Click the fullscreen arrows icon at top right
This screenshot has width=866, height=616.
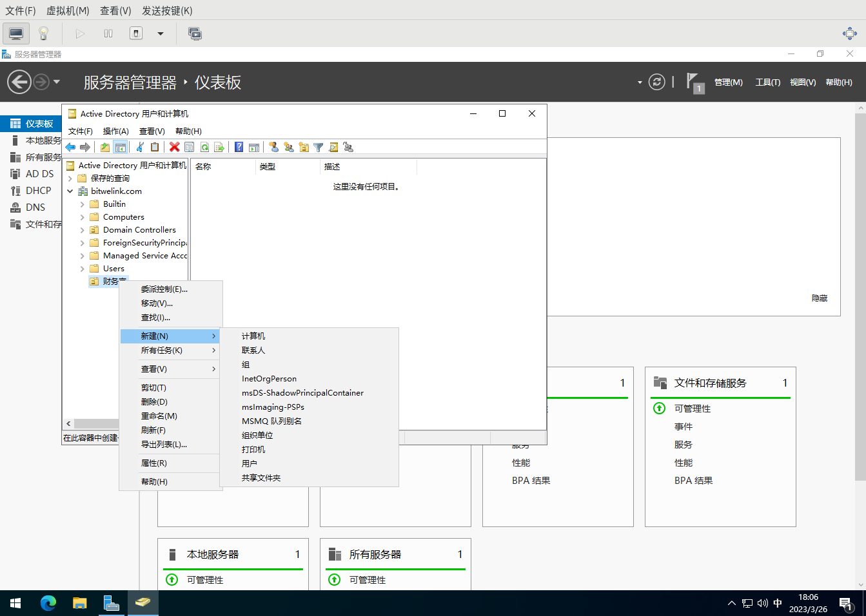point(850,34)
